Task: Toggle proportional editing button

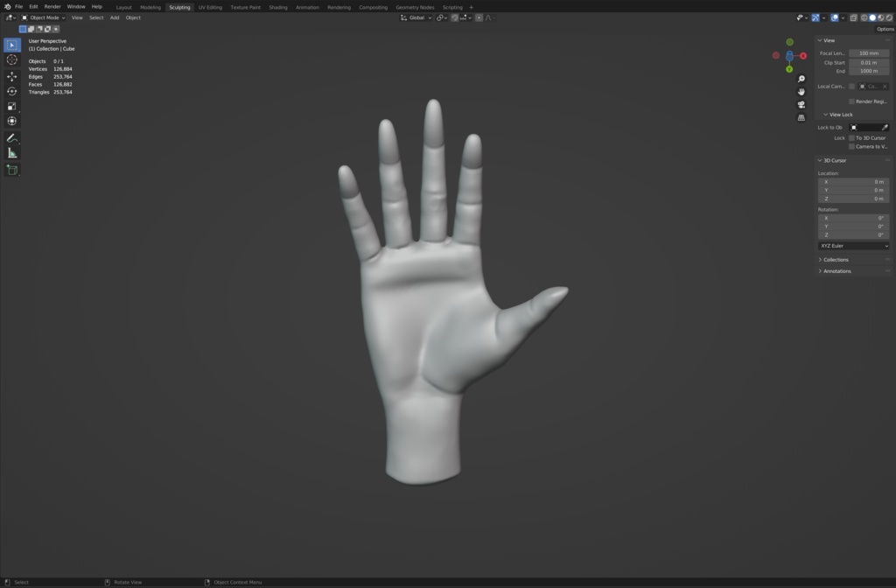Action: 479,17
